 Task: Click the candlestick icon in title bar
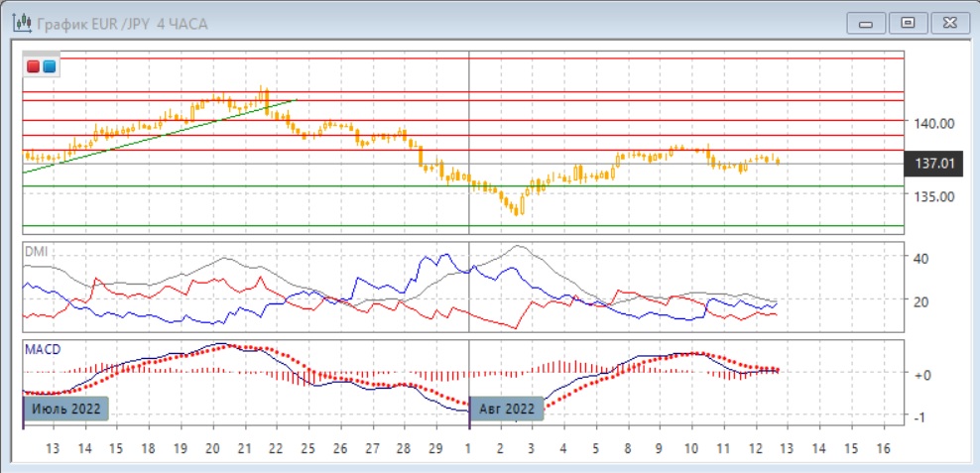tap(19, 22)
